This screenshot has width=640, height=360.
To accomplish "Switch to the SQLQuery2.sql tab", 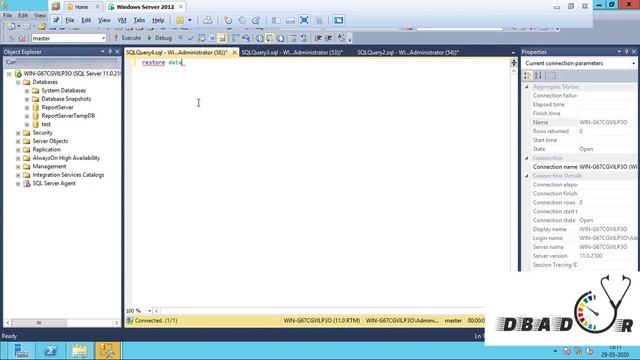I will click(x=408, y=52).
